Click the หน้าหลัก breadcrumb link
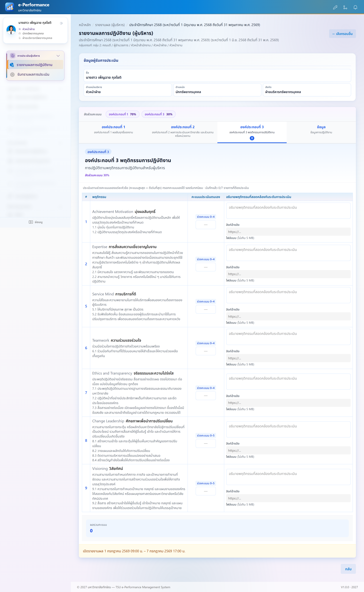364x592 pixels. click(x=85, y=25)
